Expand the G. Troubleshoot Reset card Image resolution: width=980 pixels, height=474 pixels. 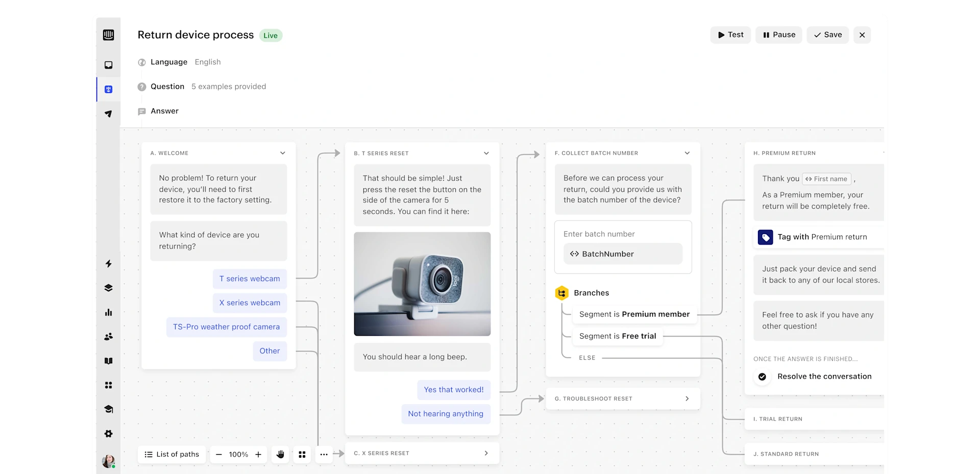coord(687,398)
